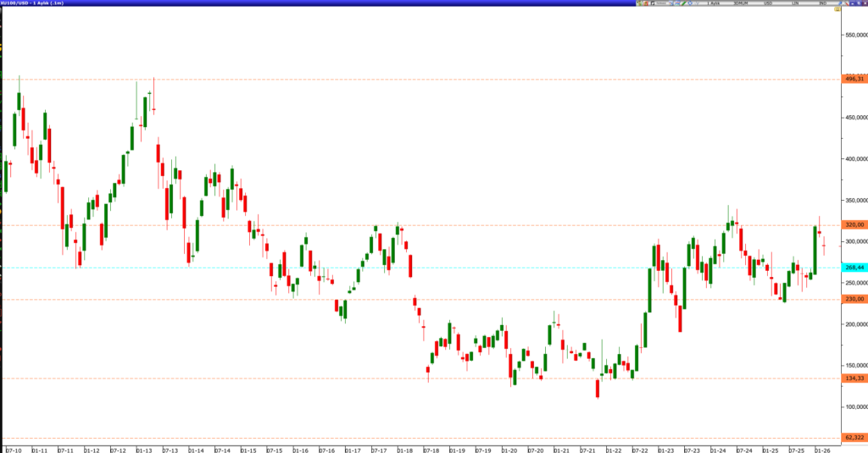Click the 01-26 date on time axis

821,449
